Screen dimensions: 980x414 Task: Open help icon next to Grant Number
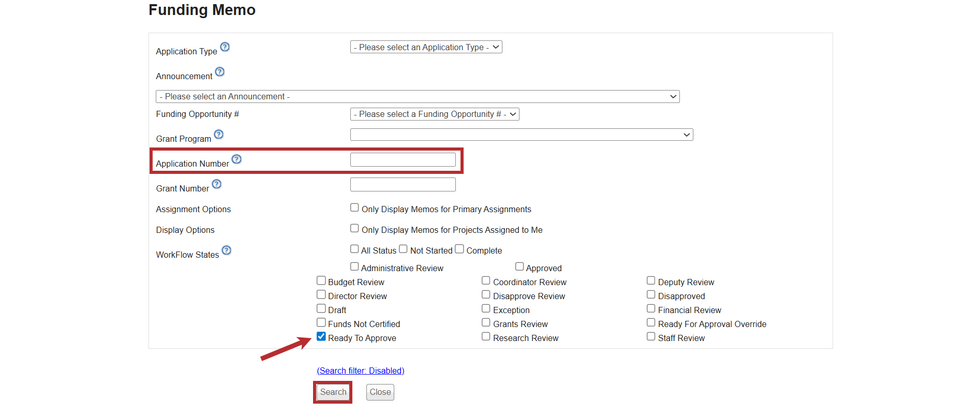pyautogui.click(x=217, y=184)
